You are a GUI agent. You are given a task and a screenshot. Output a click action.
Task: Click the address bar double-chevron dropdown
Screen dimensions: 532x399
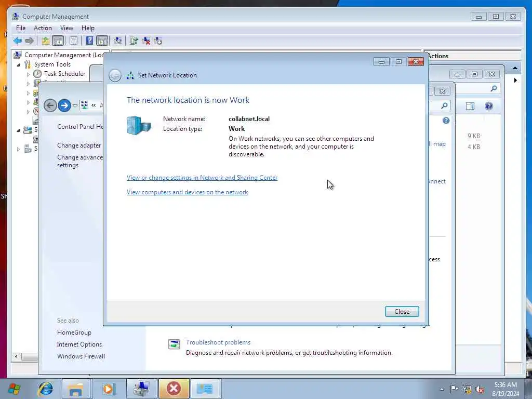point(94,105)
